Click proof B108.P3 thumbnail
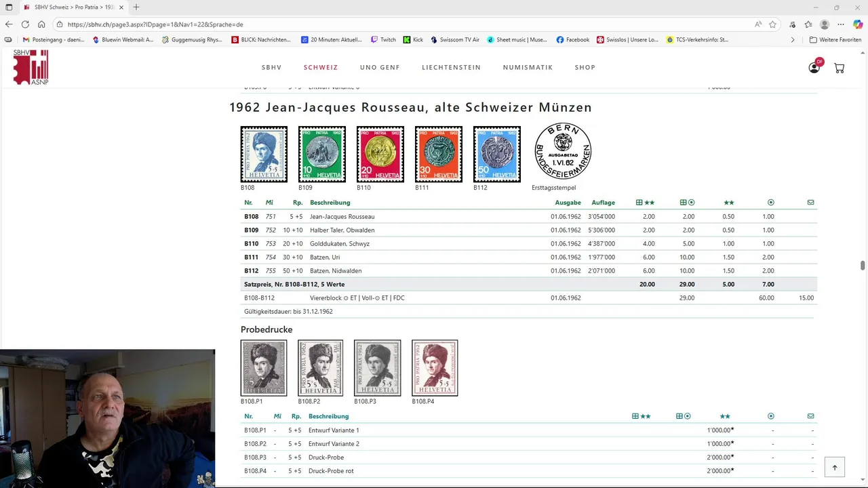Screen dimensions: 868x488 [x=377, y=368]
